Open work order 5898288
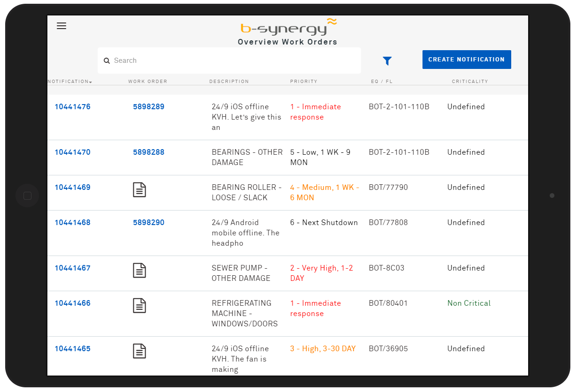The height and width of the screenshot is (392, 576). pos(149,152)
